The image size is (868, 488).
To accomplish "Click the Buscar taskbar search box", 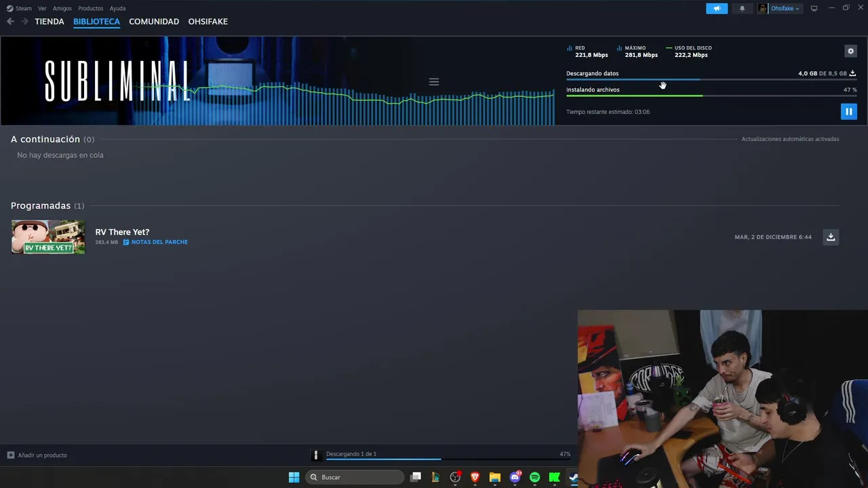I will pos(355,477).
